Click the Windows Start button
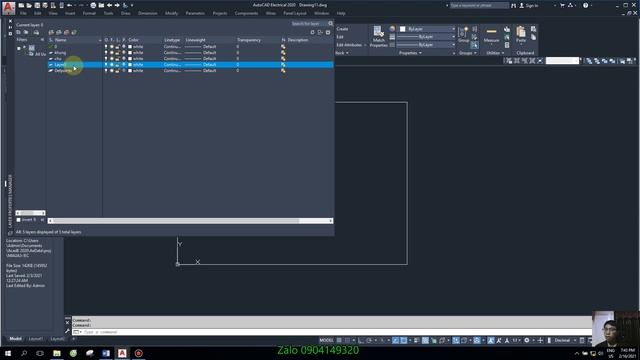The image size is (640, 360). pos(8,353)
